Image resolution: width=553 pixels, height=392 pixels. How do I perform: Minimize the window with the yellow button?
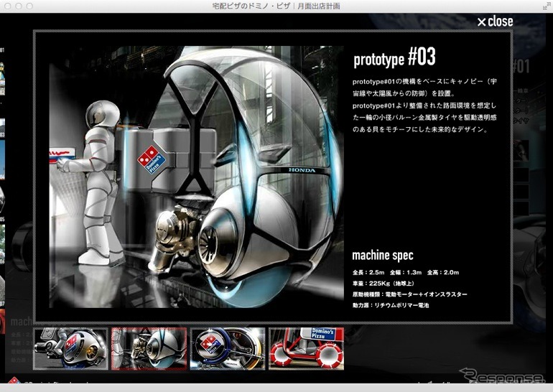(20, 6)
